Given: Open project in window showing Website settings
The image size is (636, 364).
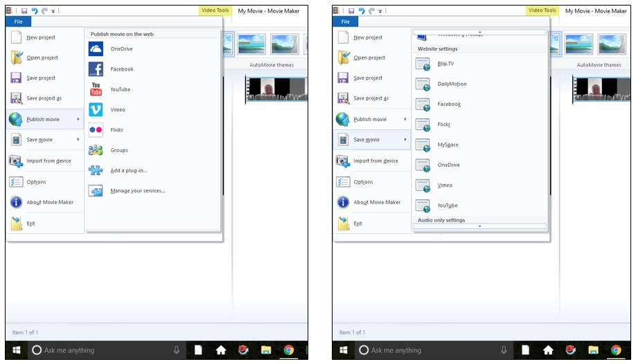Looking at the screenshot, I should tap(372, 57).
